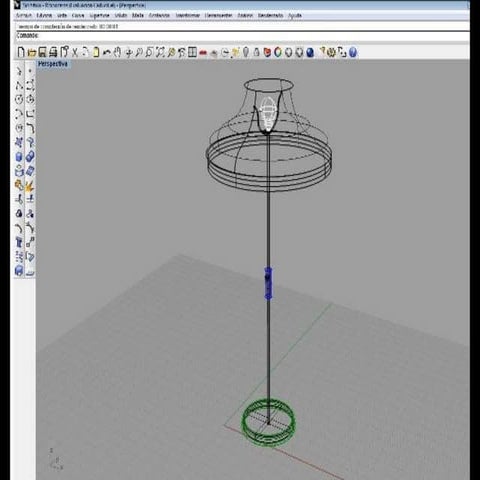The height and width of the screenshot is (480, 480).
Task: Click the Open file folder icon
Action: tap(32, 52)
